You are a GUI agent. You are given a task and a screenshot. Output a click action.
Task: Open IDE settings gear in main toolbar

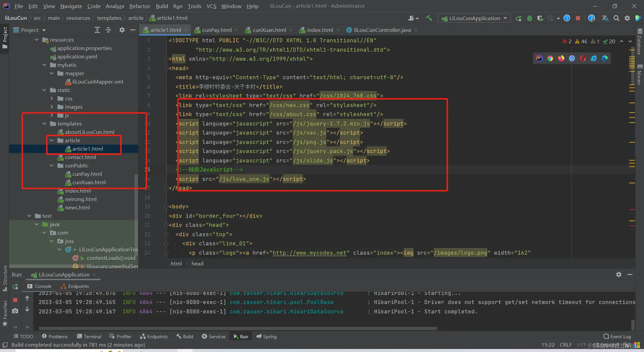(627, 18)
